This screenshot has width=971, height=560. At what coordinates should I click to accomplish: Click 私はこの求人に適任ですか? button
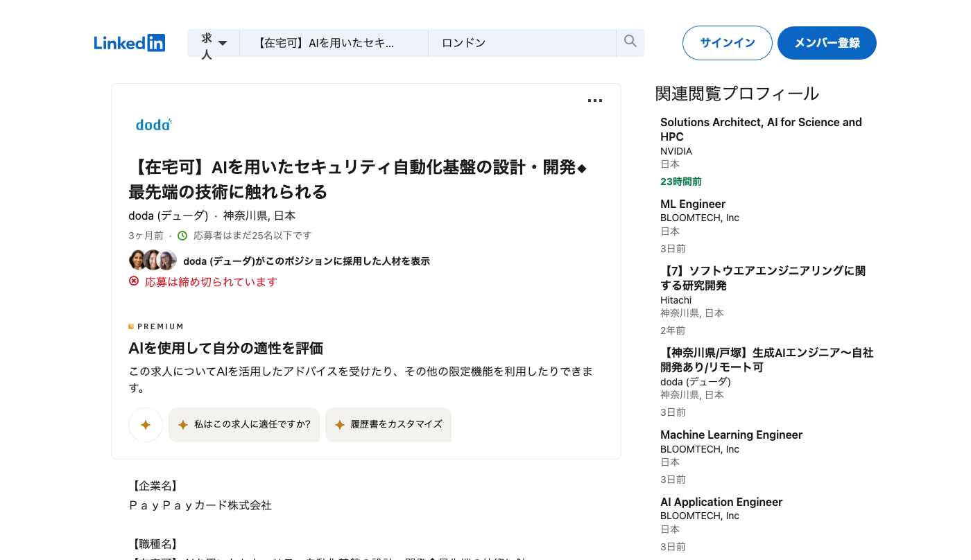pos(244,425)
